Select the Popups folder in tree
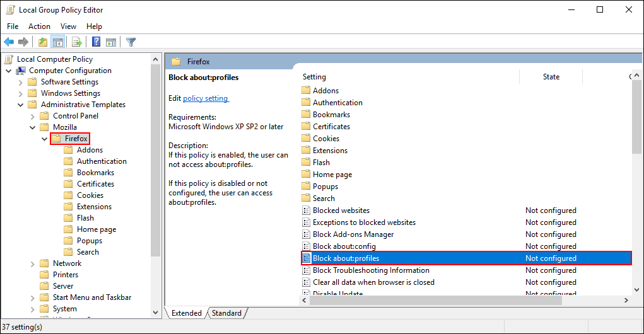The width and height of the screenshot is (644, 334). (x=89, y=241)
